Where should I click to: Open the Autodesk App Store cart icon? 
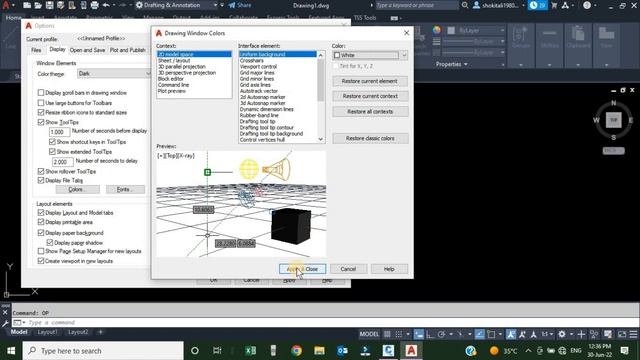pos(554,5)
